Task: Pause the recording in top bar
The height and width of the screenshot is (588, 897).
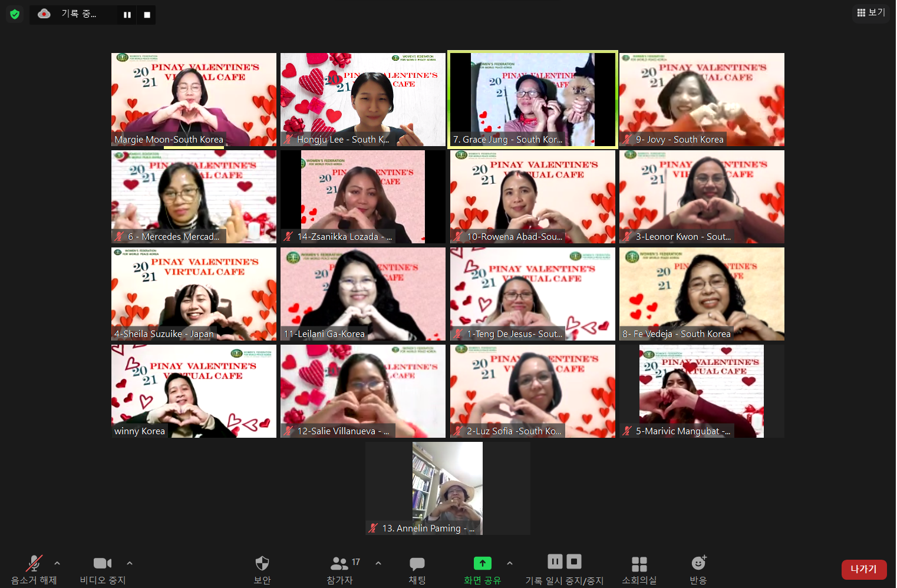Action: [127, 15]
